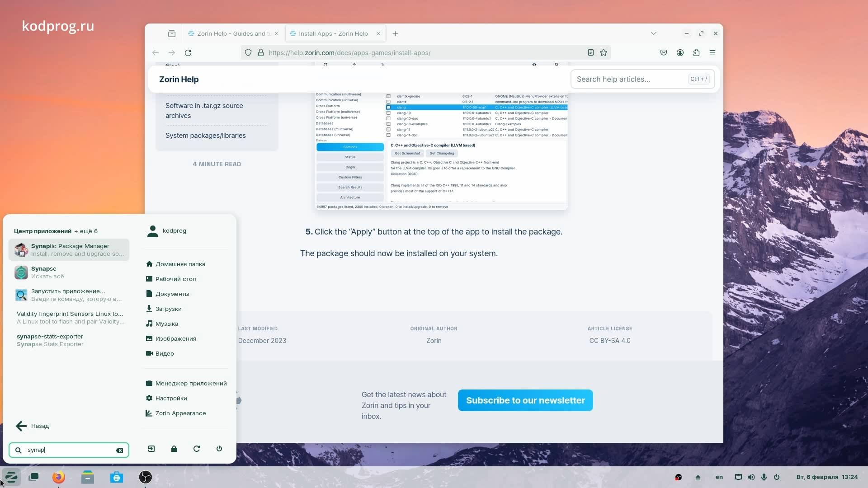Click the power off icon in menu
Screen dimensions: 868x488
[x=219, y=449]
